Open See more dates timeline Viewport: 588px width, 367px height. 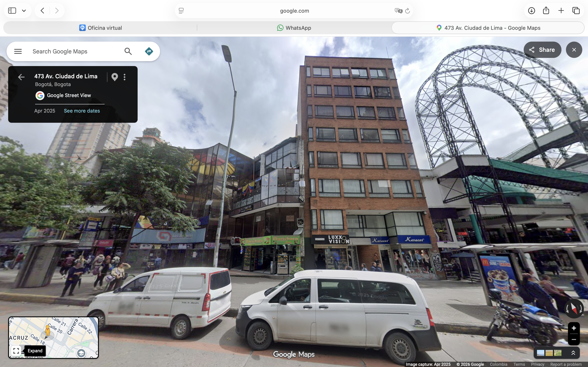point(82,111)
